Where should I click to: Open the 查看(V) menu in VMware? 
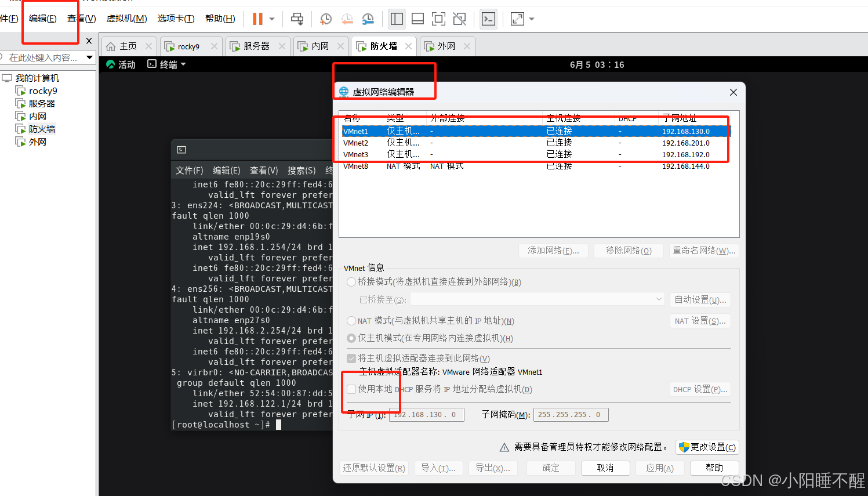82,19
